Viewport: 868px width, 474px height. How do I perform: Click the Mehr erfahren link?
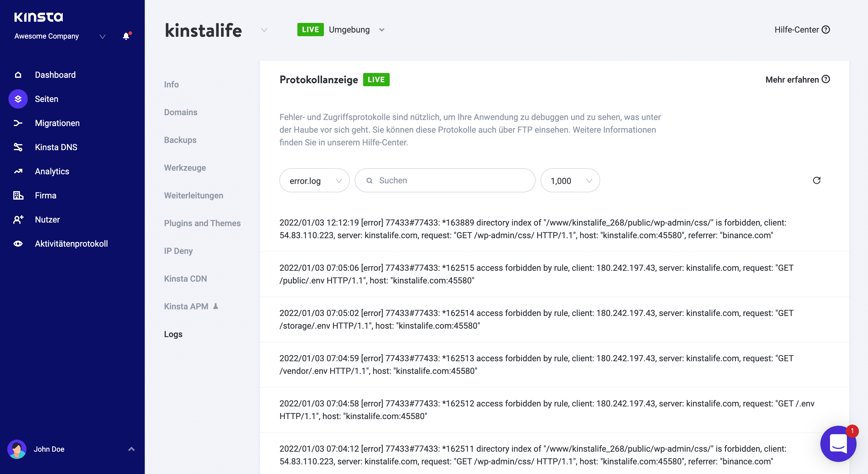(x=797, y=80)
